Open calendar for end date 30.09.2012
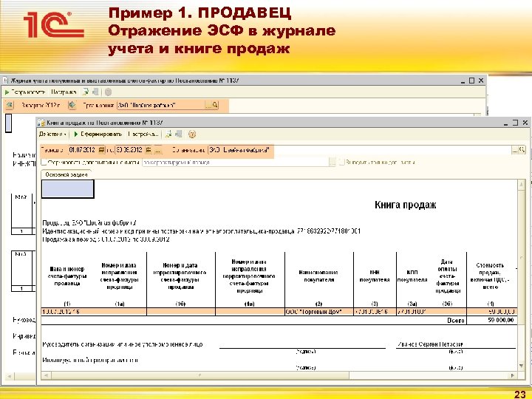532x399 pixels. [149, 150]
